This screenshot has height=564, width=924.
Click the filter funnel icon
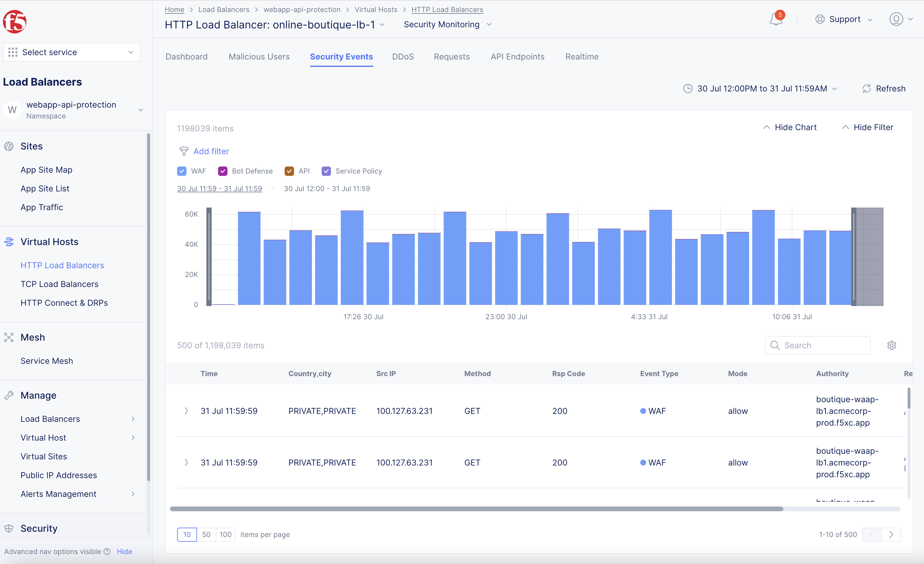184,151
